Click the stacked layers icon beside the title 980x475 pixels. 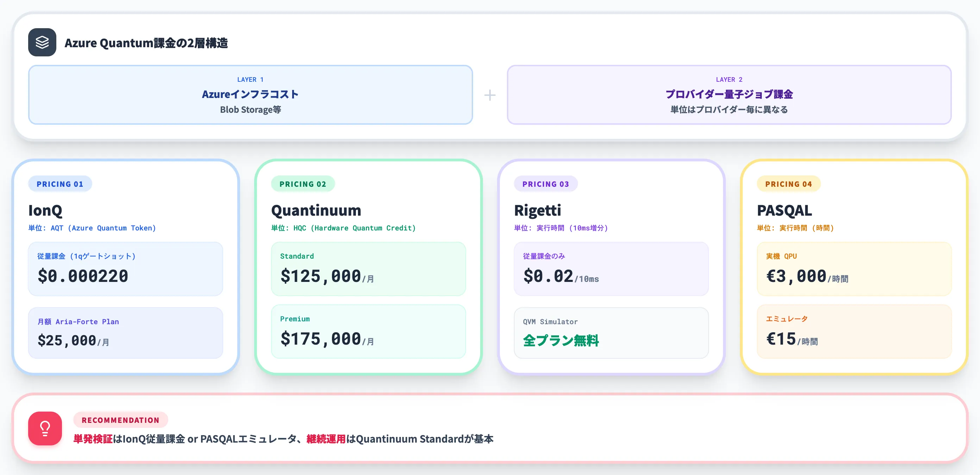pyautogui.click(x=42, y=42)
